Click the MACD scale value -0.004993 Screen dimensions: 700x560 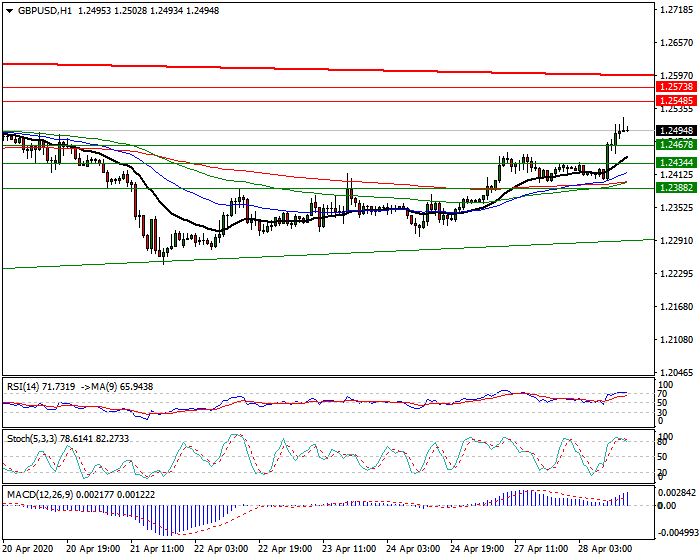(677, 533)
